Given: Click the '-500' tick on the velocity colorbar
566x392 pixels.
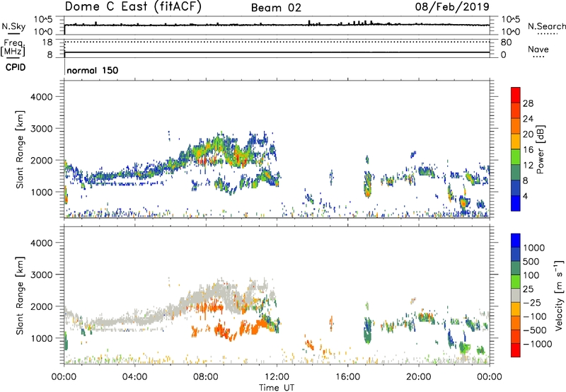Looking at the screenshot, I should [536, 330].
